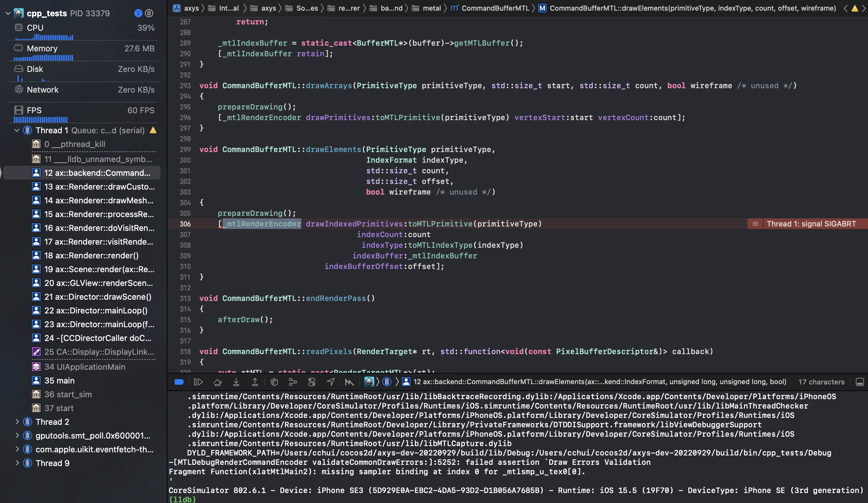Screen dimensions: 868x503
Task: Capture a GPU frame with the Metal icon
Action: click(x=349, y=382)
